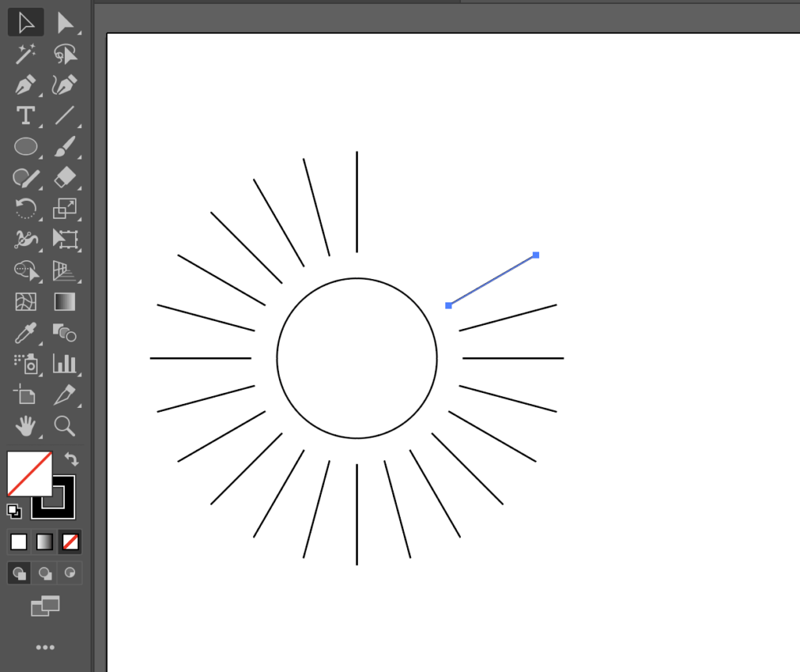Image resolution: width=800 pixels, height=672 pixels.
Task: Select the Eyedropper tool
Action: coord(26,332)
